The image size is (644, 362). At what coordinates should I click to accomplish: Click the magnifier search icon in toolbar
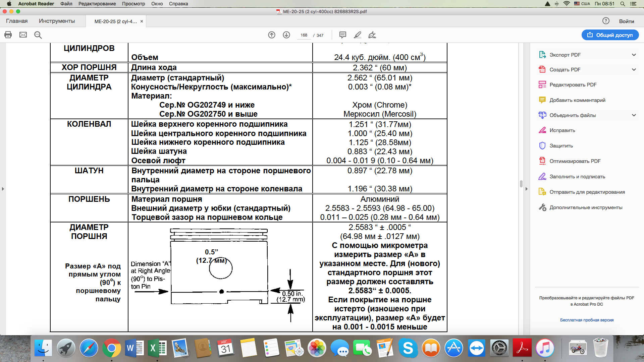(38, 35)
